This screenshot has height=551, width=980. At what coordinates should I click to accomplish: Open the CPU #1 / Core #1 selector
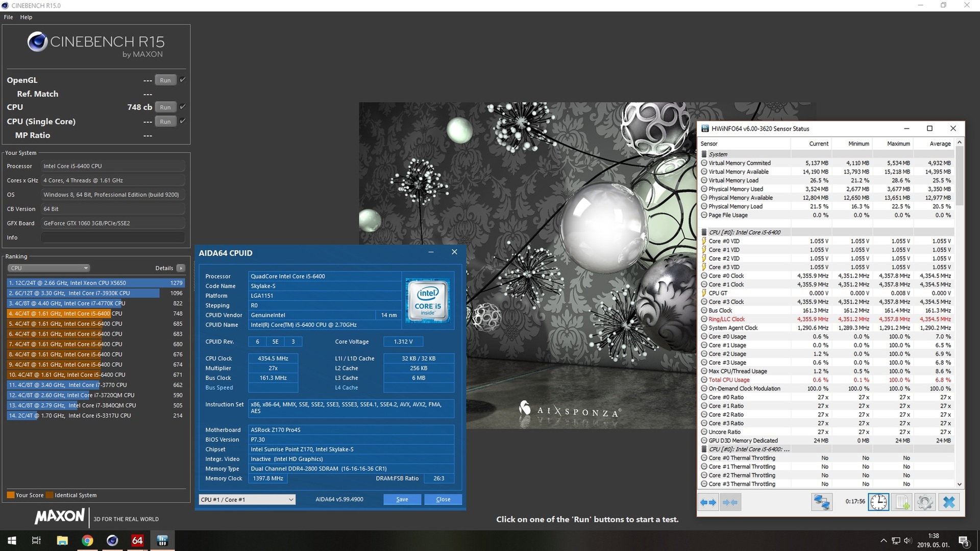click(x=248, y=499)
